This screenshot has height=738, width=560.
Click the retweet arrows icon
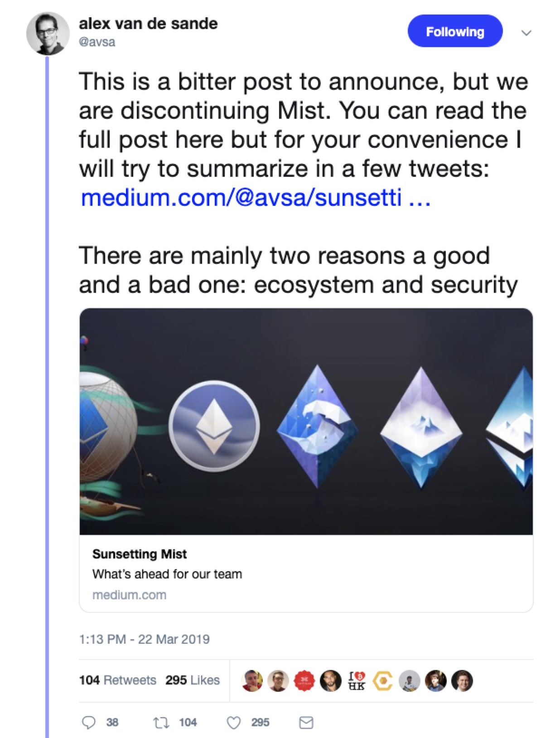[161, 722]
